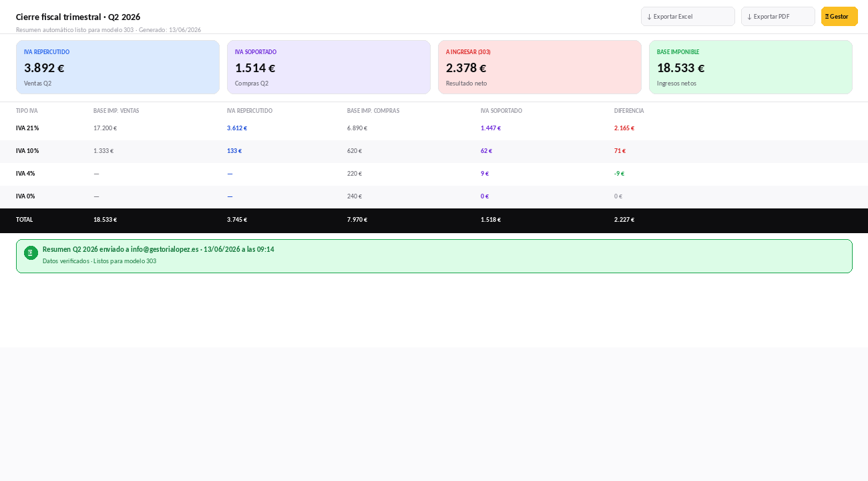The image size is (868, 481).
Task: Select the IVA 21% table row
Action: click(434, 128)
